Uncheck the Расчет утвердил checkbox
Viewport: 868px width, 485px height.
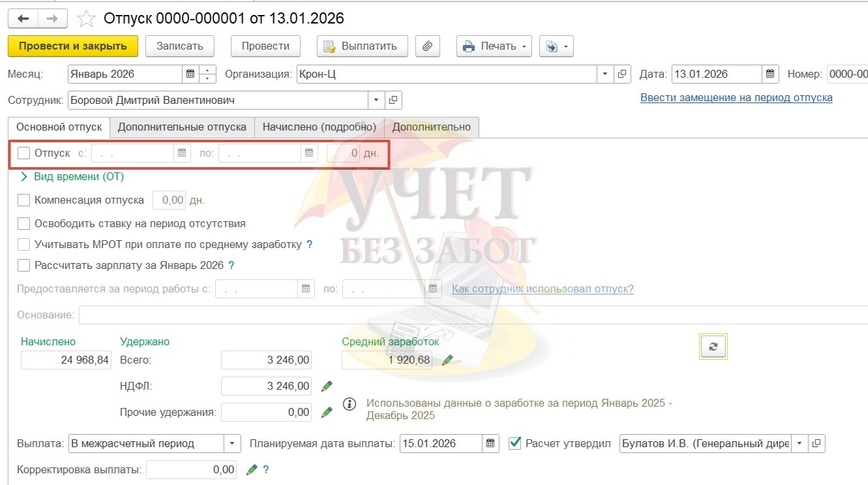click(515, 443)
